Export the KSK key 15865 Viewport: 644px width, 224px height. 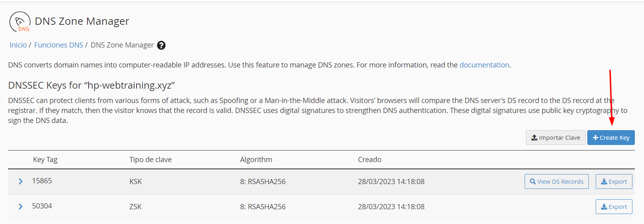(614, 182)
